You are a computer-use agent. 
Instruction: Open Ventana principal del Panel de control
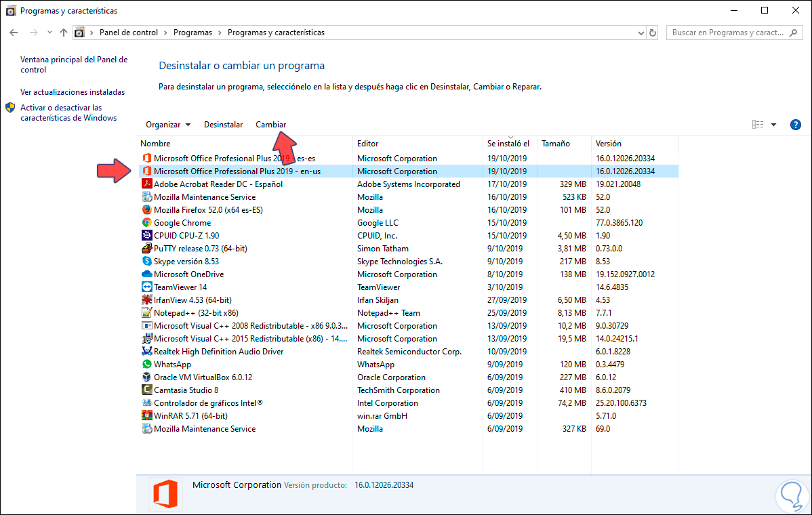(x=74, y=64)
